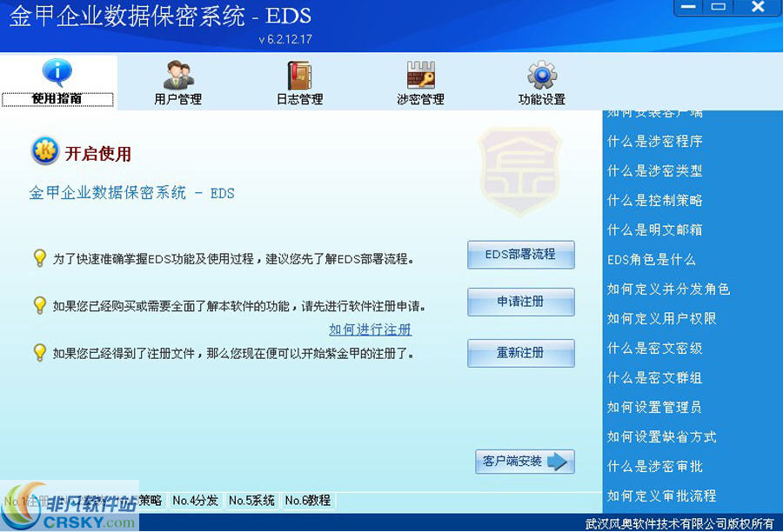The width and height of the screenshot is (783, 532).
Task: Maximize the EDS window
Action: click(x=718, y=7)
